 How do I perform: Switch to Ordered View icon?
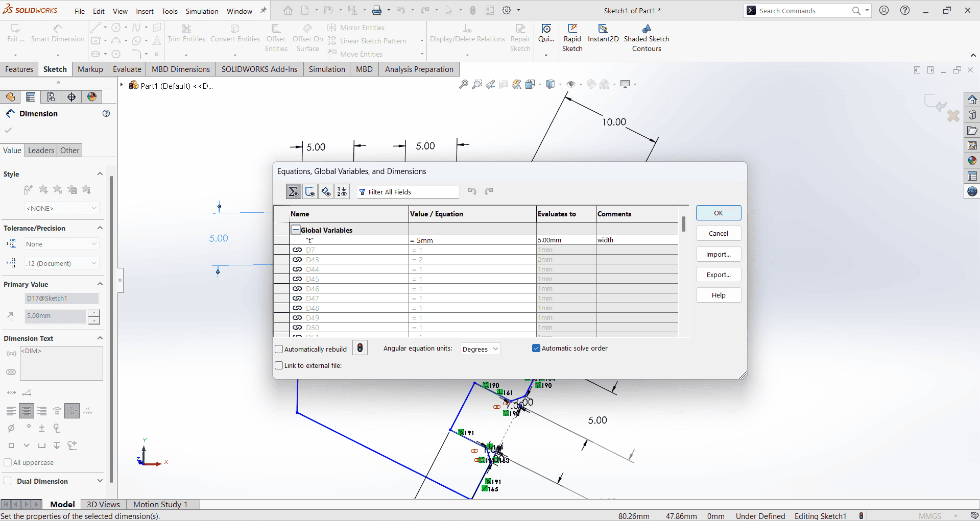tap(342, 191)
